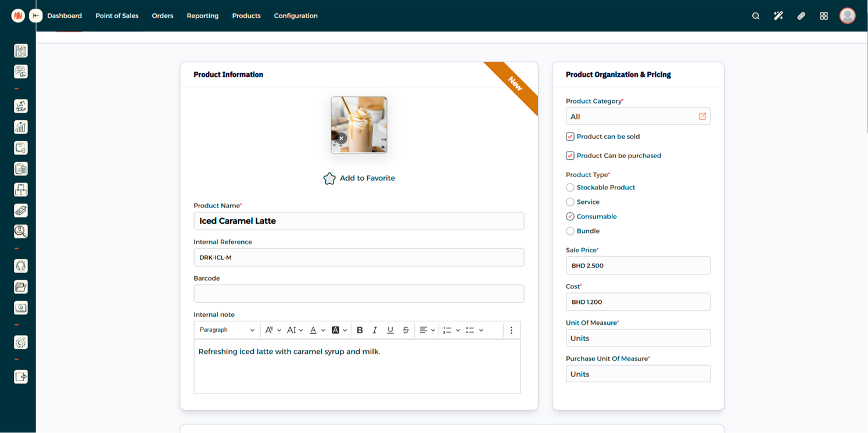868x433 pixels.
Task: Toggle 'Product Can be purchased' checkbox
Action: pyautogui.click(x=570, y=156)
